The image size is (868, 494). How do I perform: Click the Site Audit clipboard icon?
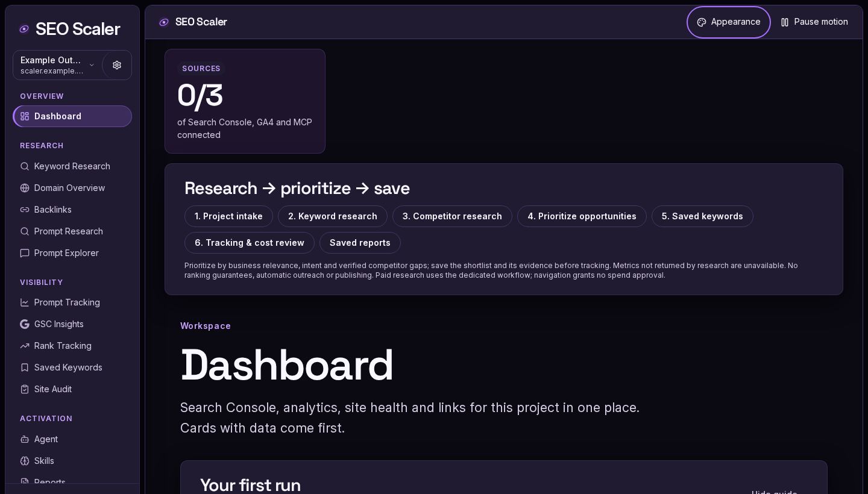coord(25,389)
